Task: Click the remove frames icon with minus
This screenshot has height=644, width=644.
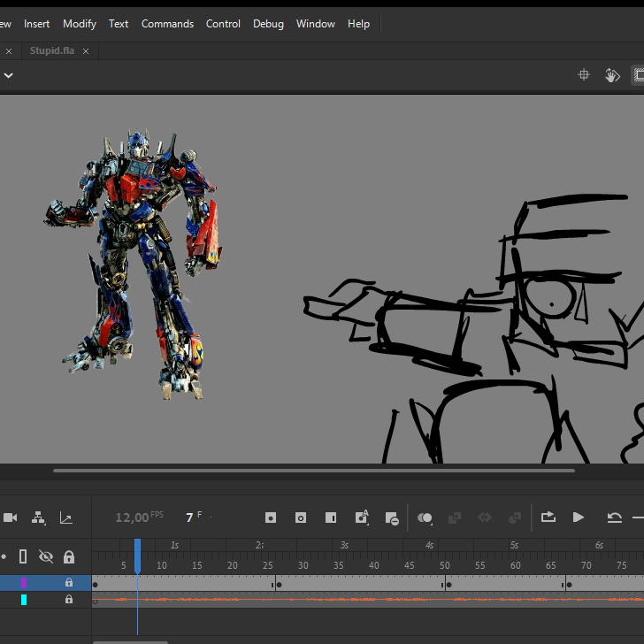Action: [x=392, y=518]
